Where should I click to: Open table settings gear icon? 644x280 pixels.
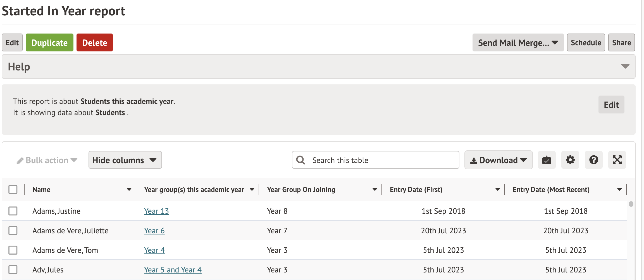tap(570, 160)
